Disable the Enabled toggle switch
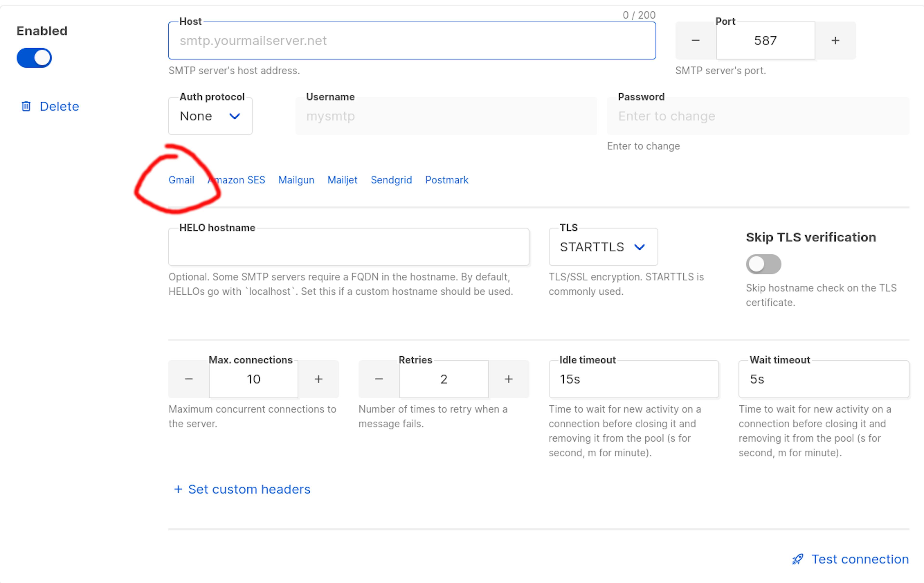The height and width of the screenshot is (583, 924). tap(34, 58)
